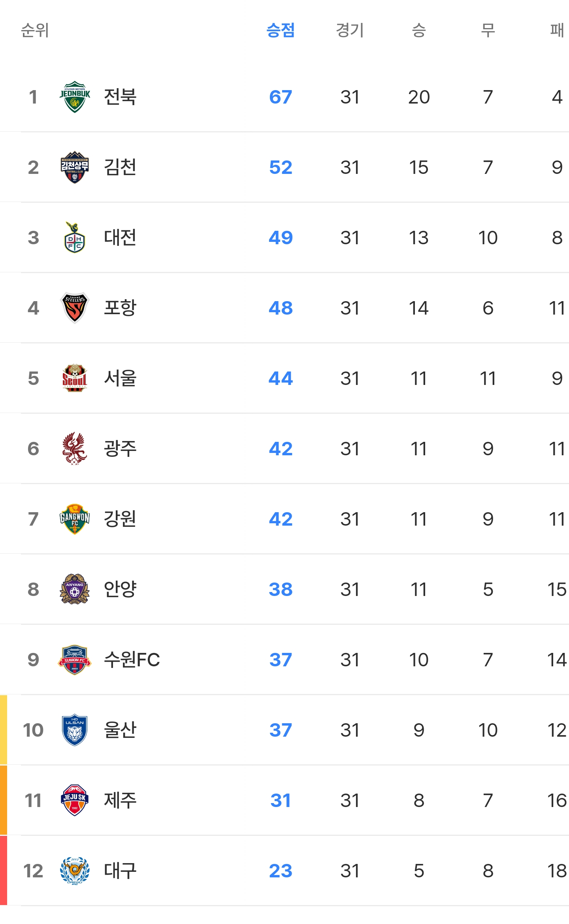The image size is (569, 924).
Task: Select the 순위 column header
Action: pyautogui.click(x=35, y=30)
